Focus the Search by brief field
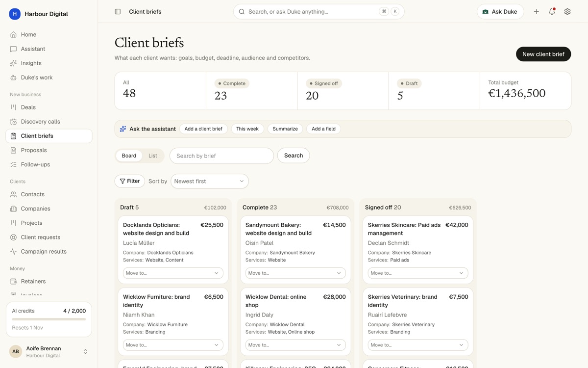This screenshot has width=588, height=368. 221,156
